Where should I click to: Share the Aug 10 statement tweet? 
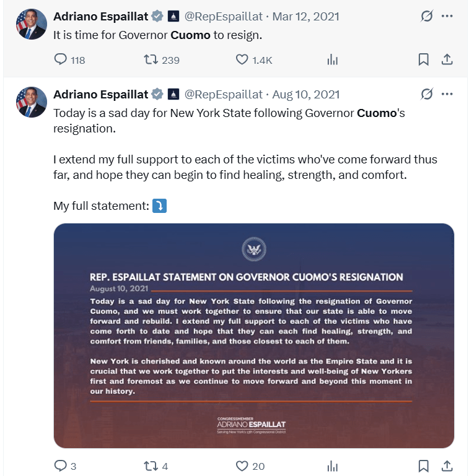(x=447, y=466)
